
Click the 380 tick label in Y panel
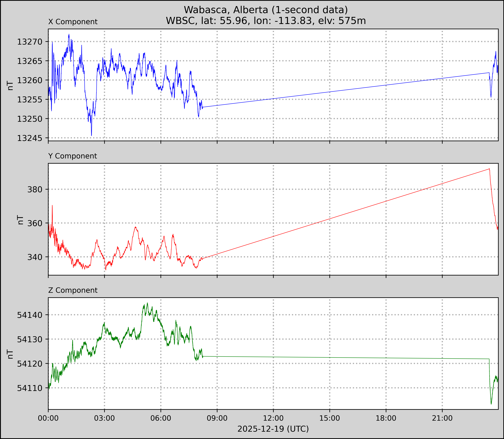(35, 189)
